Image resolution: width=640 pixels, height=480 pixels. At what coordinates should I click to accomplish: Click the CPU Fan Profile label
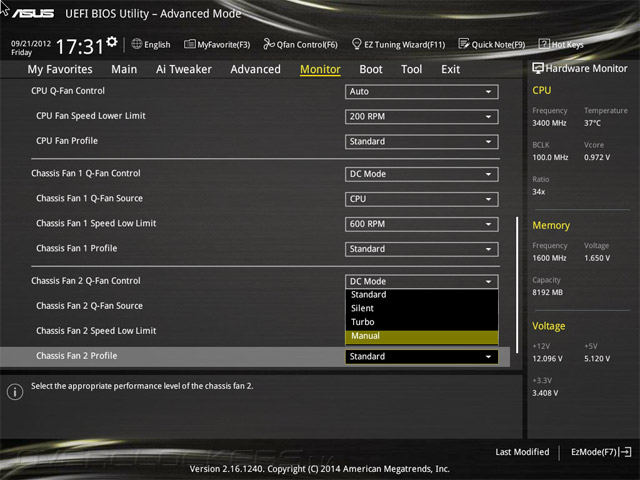67,141
